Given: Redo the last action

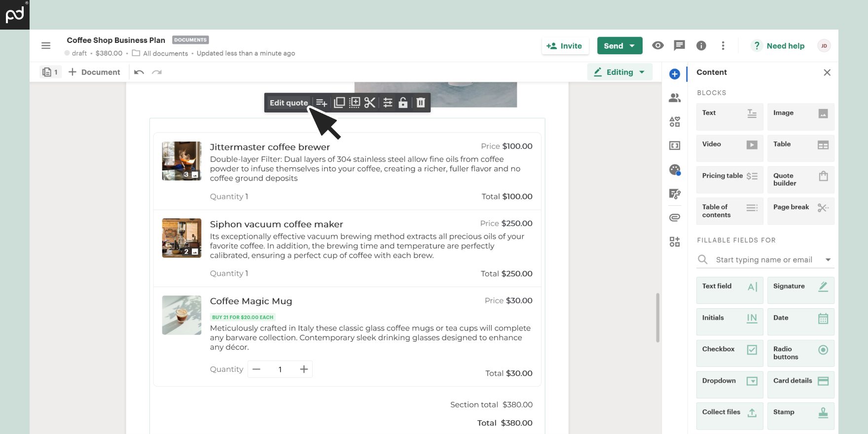Looking at the screenshot, I should [157, 72].
